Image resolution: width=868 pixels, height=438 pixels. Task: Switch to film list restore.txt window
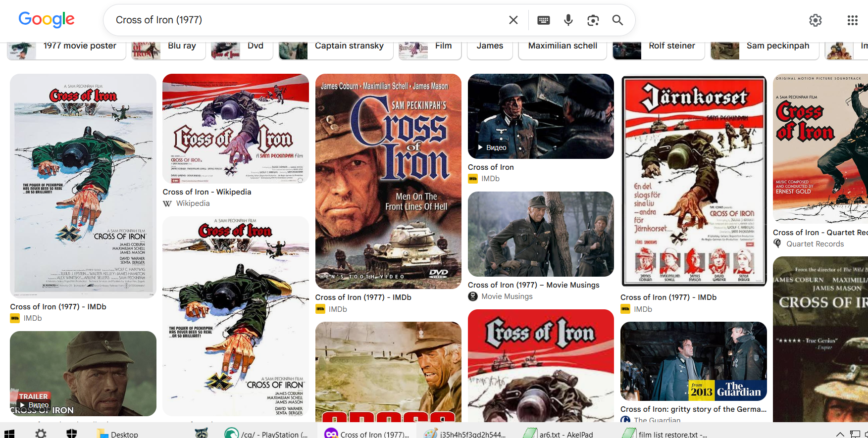[x=665, y=434]
